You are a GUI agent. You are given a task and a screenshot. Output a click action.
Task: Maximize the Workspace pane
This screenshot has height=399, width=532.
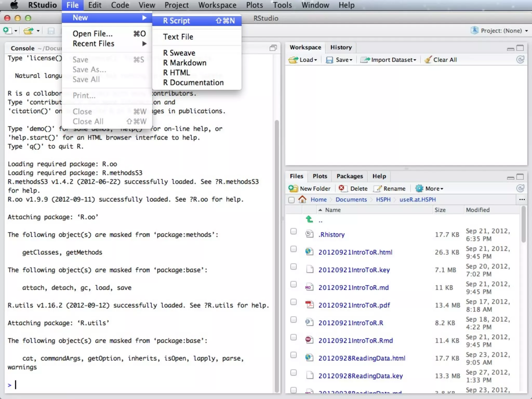(520, 48)
